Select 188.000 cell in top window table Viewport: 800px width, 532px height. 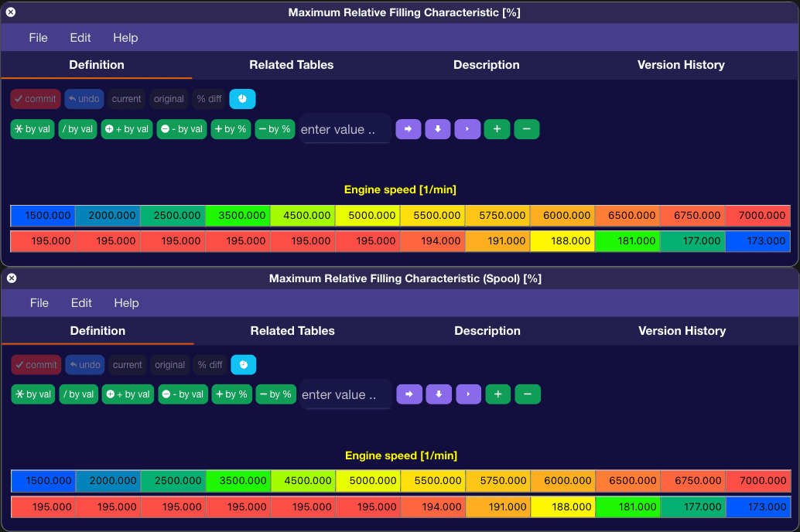tap(562, 241)
